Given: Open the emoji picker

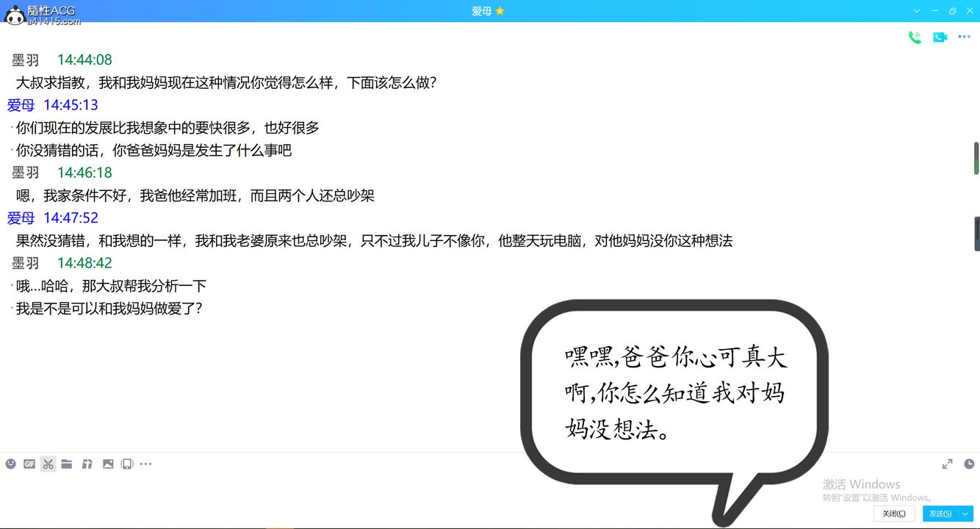Looking at the screenshot, I should [10, 464].
